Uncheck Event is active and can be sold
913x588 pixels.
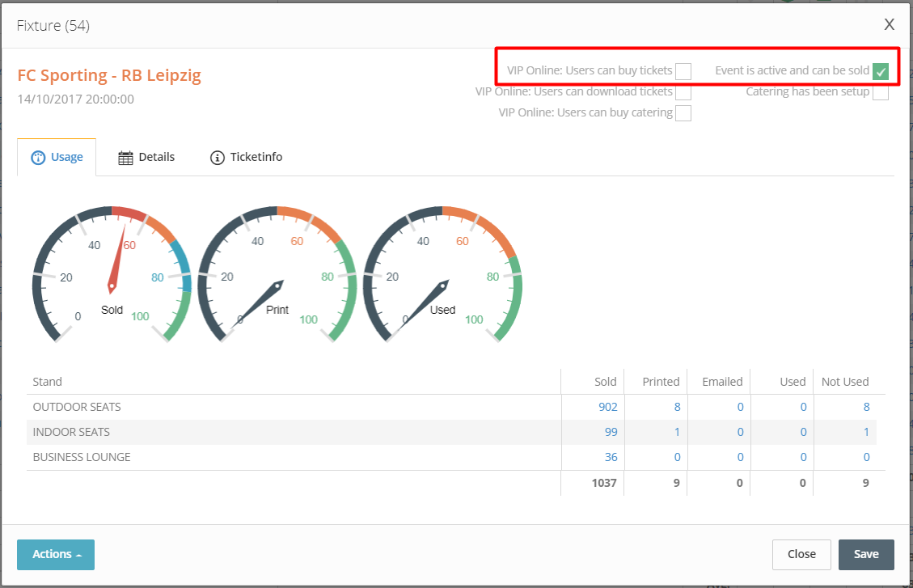(881, 71)
